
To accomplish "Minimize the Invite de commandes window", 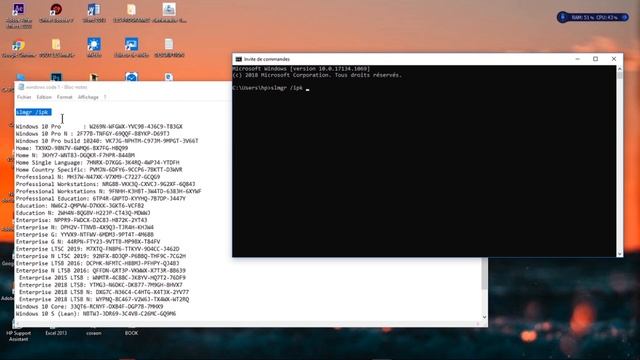I will [x=578, y=59].
